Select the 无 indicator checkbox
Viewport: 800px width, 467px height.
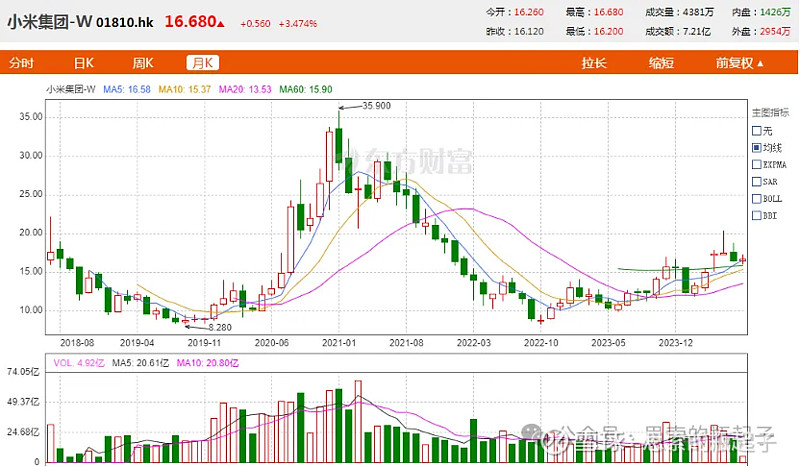pyautogui.click(x=757, y=131)
